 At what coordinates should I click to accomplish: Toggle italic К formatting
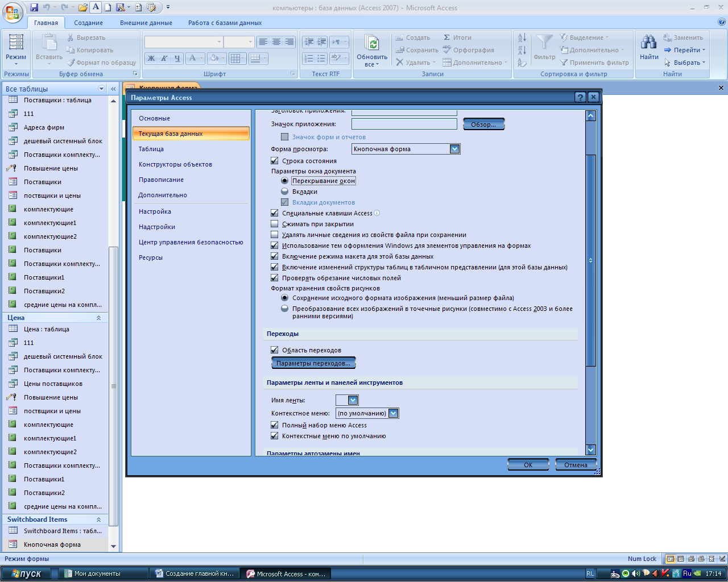pyautogui.click(x=164, y=58)
